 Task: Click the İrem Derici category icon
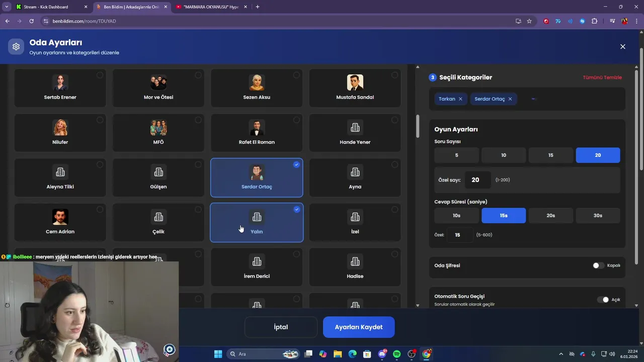[x=257, y=261]
